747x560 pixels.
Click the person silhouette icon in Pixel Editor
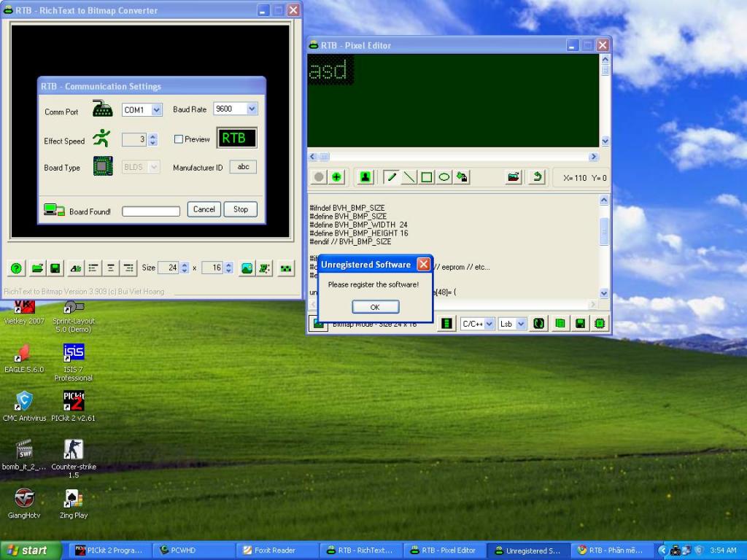[365, 177]
